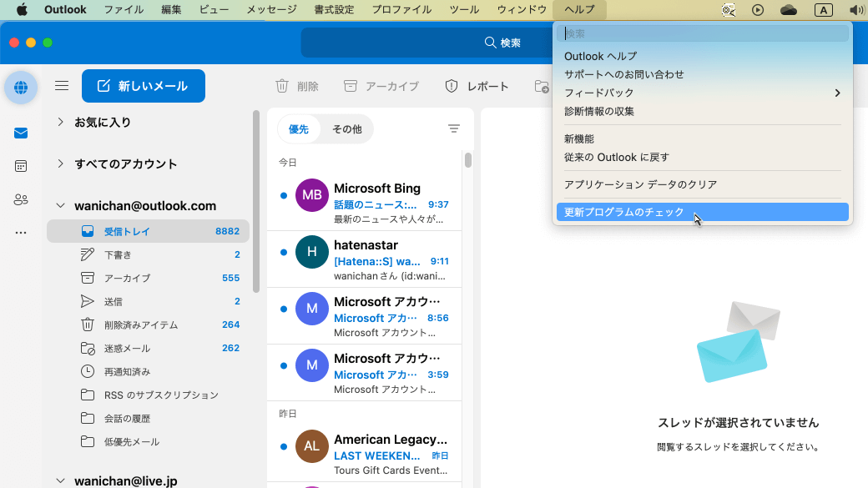Open the 書式設定 menu

click(x=334, y=9)
